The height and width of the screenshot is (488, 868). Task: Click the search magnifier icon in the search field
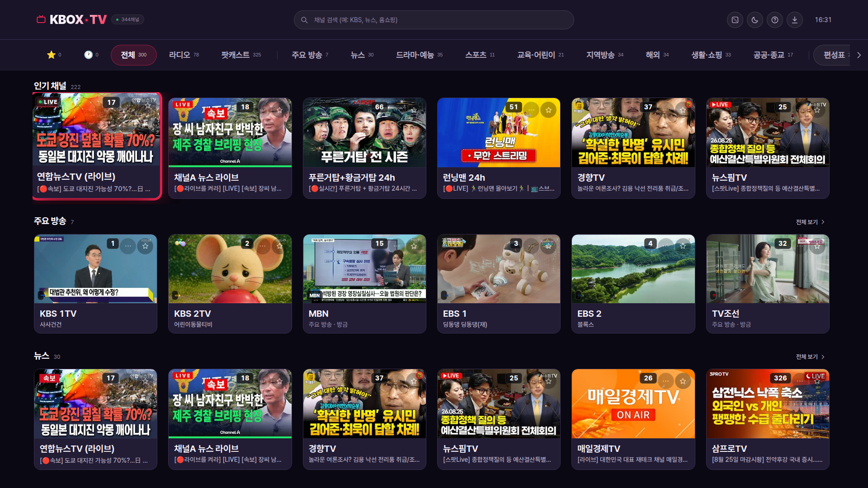[304, 20]
